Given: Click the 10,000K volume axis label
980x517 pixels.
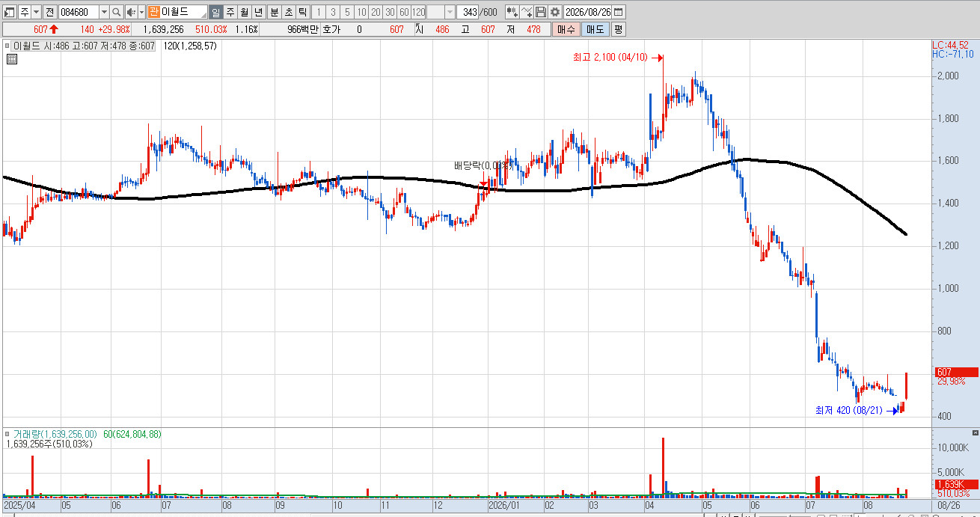Looking at the screenshot, I should tap(952, 447).
